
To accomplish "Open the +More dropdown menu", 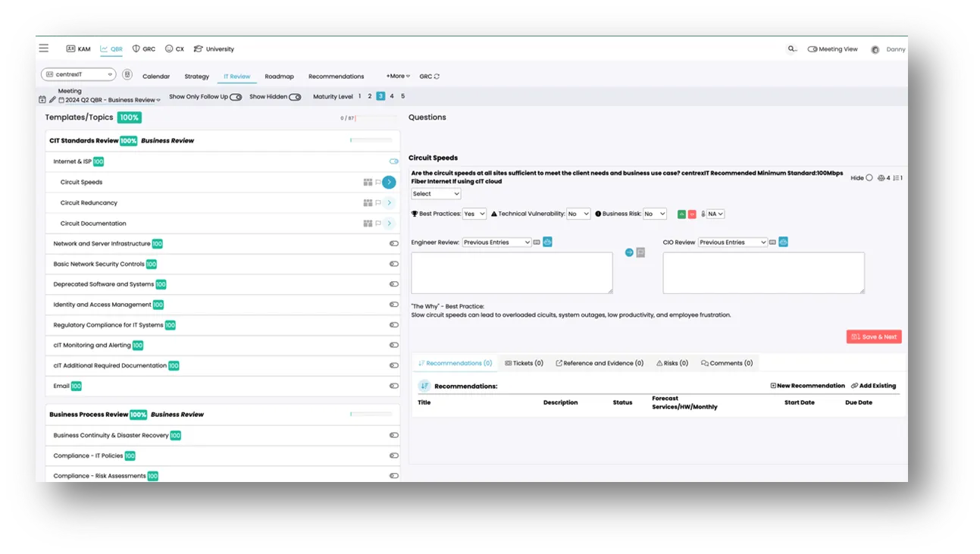I will point(398,76).
